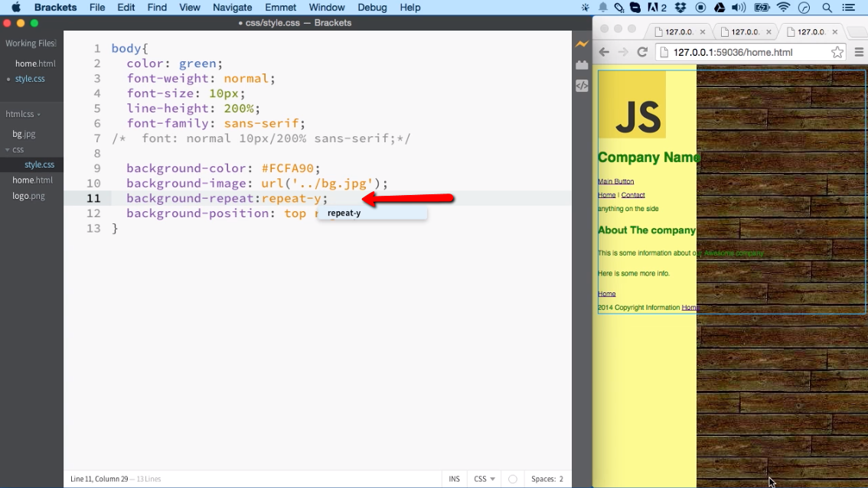The image size is (868, 488).
Task: Open the Navigate menu
Action: coord(232,7)
